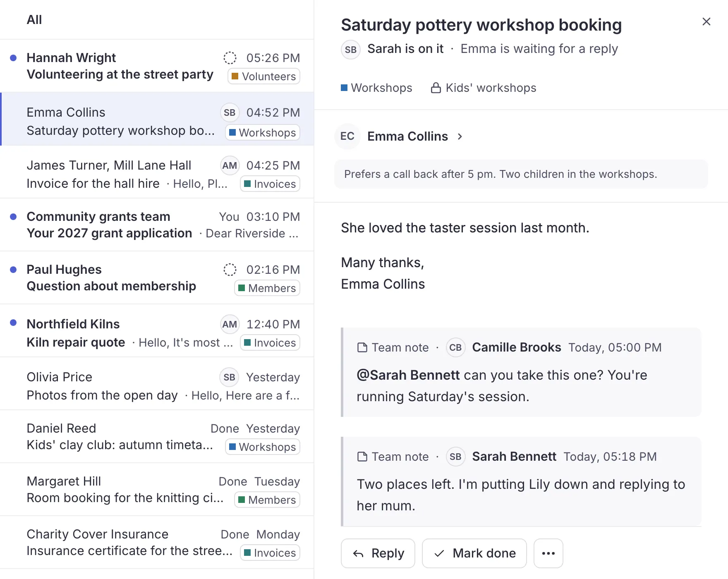
Task: Click Members tag on Margaret Hill row
Action: [267, 500]
